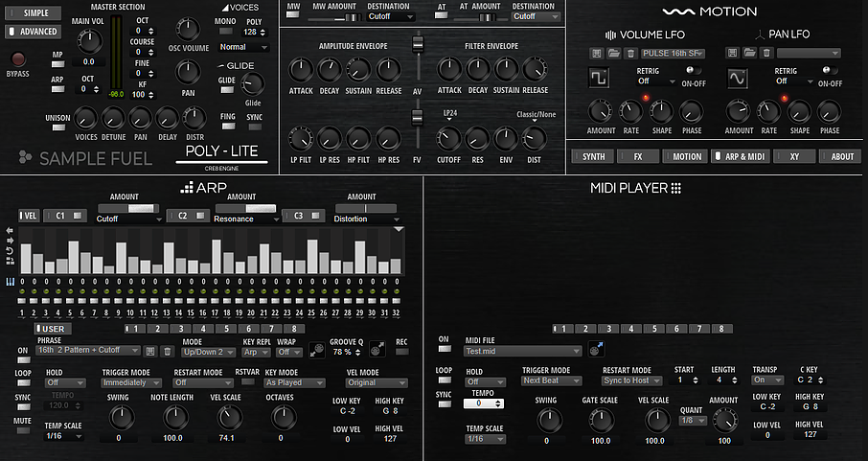
Task: Toggle the MIDI Player ON switch
Action: click(444, 349)
